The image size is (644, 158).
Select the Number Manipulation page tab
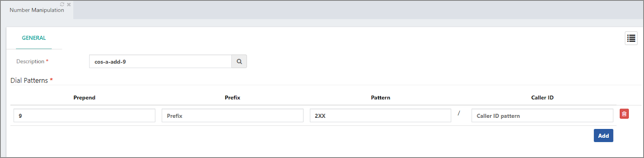pos(37,10)
